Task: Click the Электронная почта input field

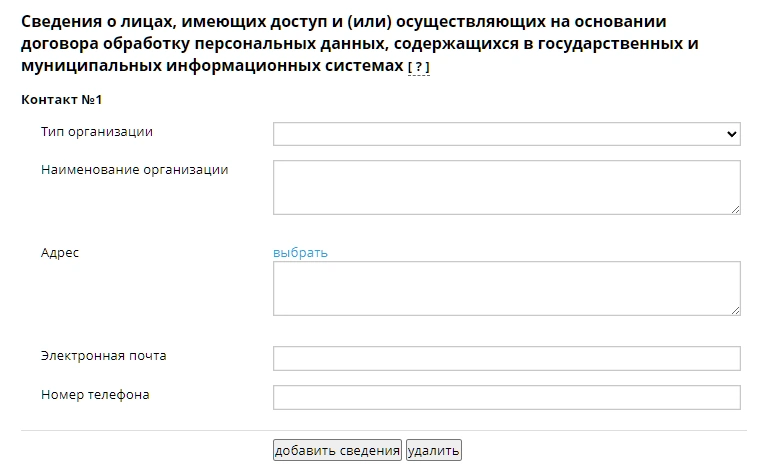Action: pos(506,358)
